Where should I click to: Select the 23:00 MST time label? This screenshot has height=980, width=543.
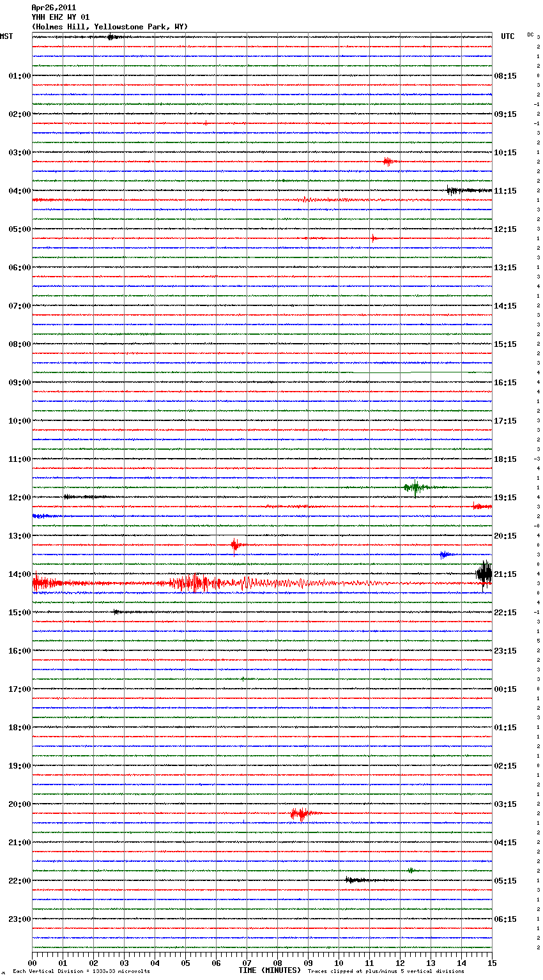pyautogui.click(x=19, y=919)
